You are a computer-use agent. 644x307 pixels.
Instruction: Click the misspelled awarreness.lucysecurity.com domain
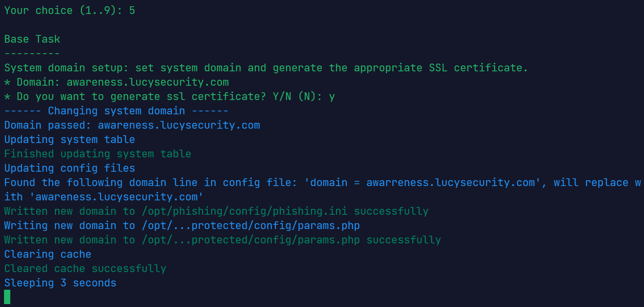tap(450, 183)
